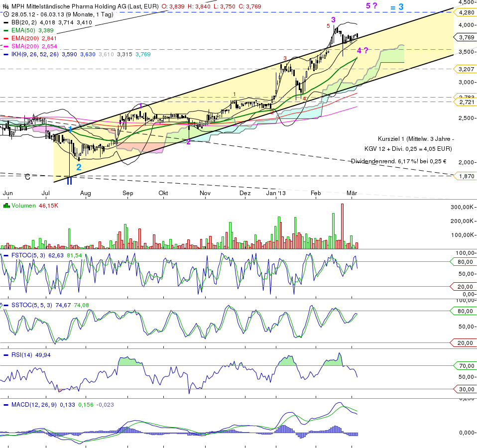Click the purple '5 ?' wave count marker
The height and width of the screenshot is (448, 477).
point(371,5)
